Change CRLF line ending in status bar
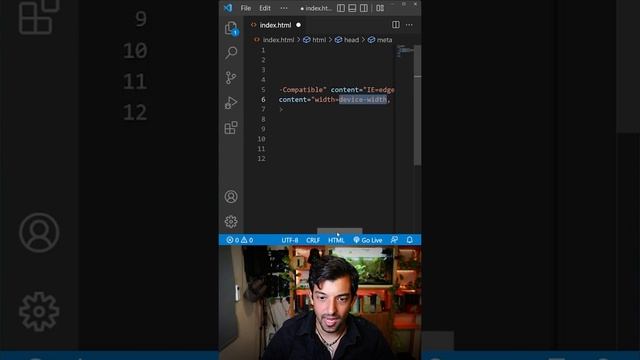 [313, 240]
